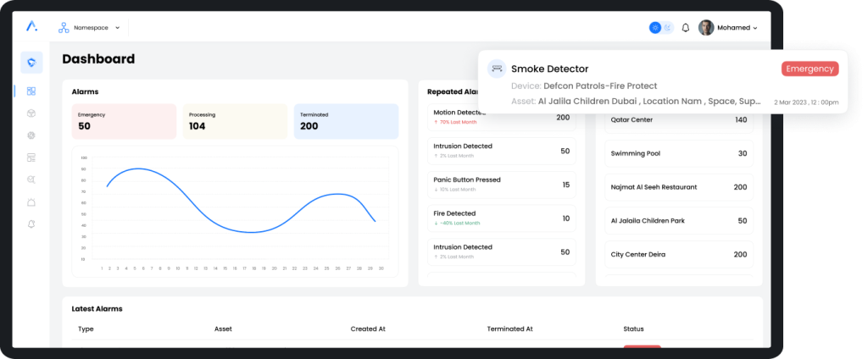Click the blue app logo in top-left
The height and width of the screenshot is (359, 868).
31,26
